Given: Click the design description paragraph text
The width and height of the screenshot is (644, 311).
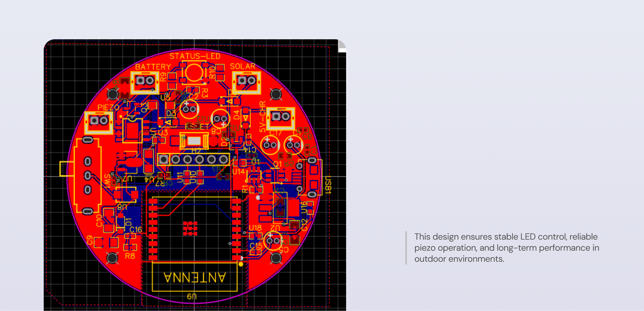Looking at the screenshot, I should 506,248.
